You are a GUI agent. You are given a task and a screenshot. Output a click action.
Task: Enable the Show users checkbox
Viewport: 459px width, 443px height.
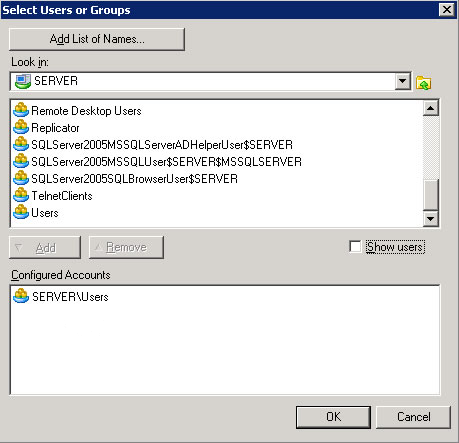(x=355, y=247)
